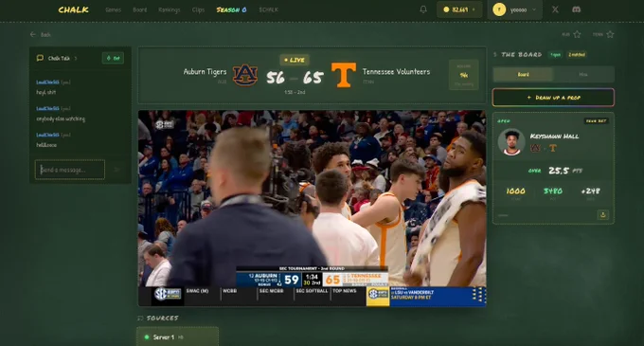Expand the 82,669 coin balance menu
644x346 pixels.
pyautogui.click(x=459, y=9)
